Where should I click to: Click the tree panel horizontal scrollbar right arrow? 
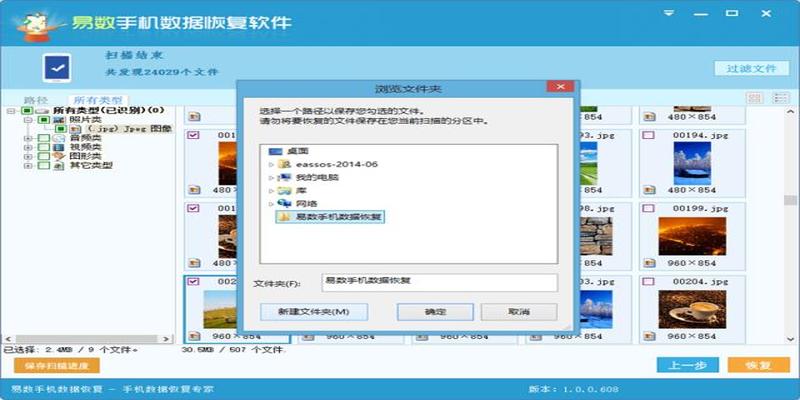[x=166, y=339]
